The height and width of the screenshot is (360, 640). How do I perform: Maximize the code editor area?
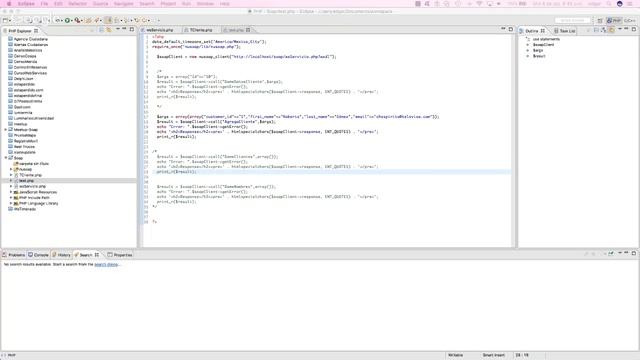pyautogui.click(x=511, y=29)
